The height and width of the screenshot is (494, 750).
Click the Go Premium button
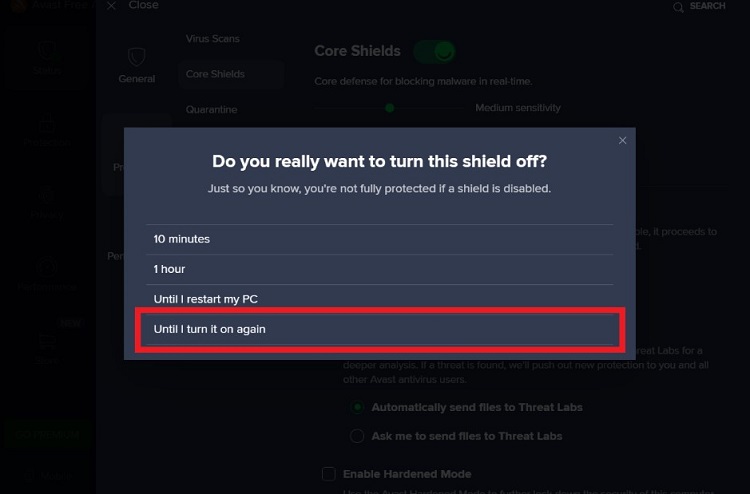click(x=47, y=435)
